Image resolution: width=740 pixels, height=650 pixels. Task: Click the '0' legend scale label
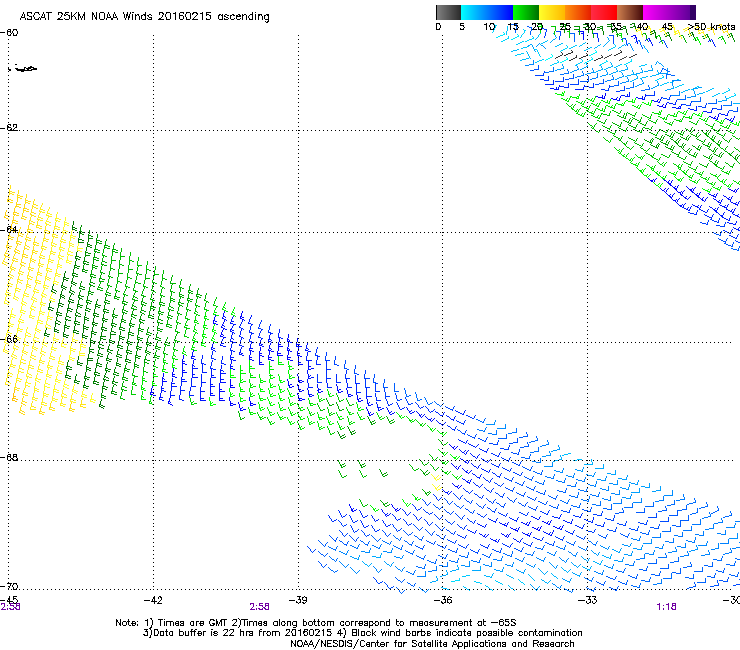[438, 27]
